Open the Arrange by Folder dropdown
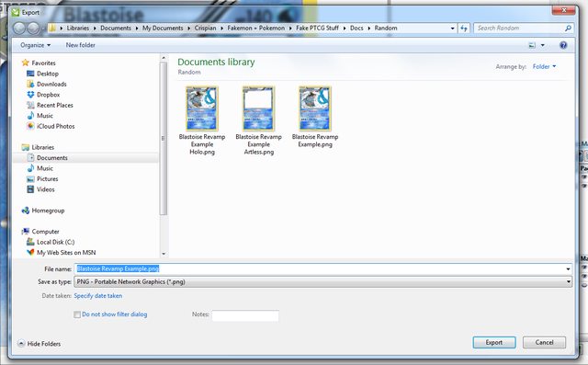 (544, 66)
